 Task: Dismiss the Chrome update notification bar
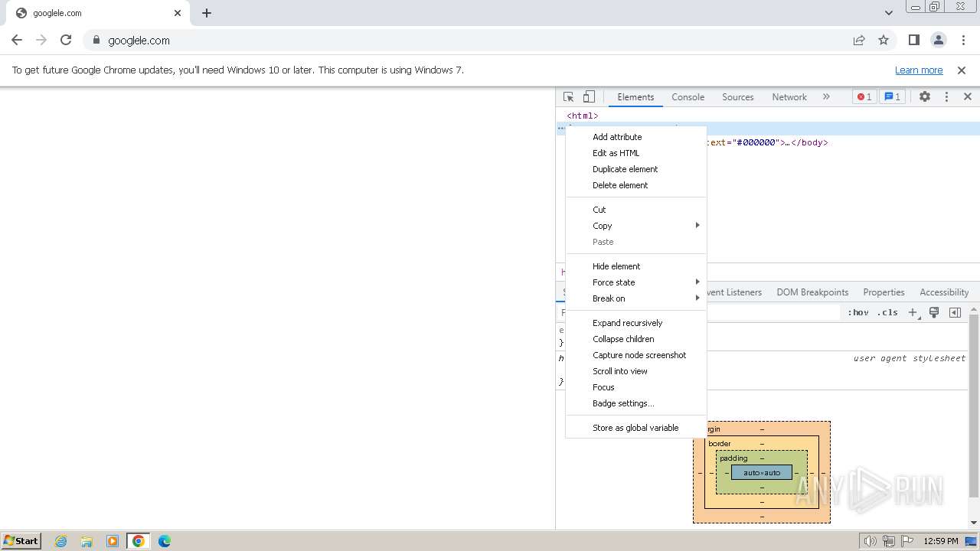962,70
